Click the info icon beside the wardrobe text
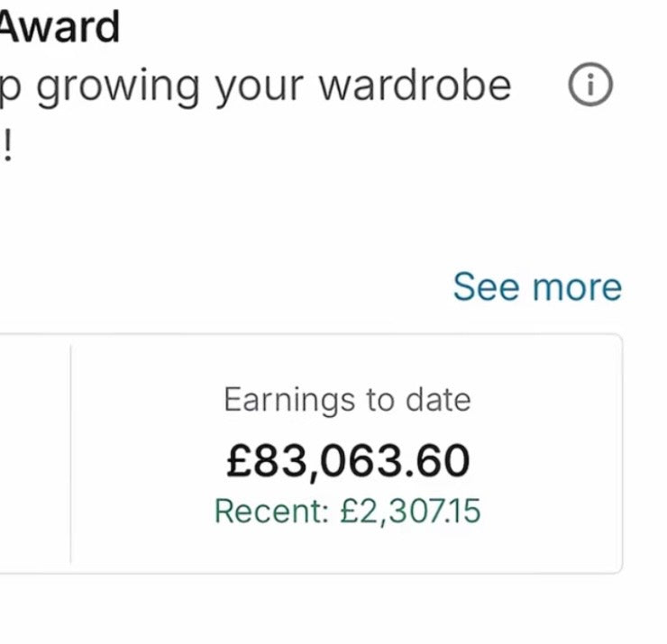Screen dimensions: 667x644 coord(590,86)
